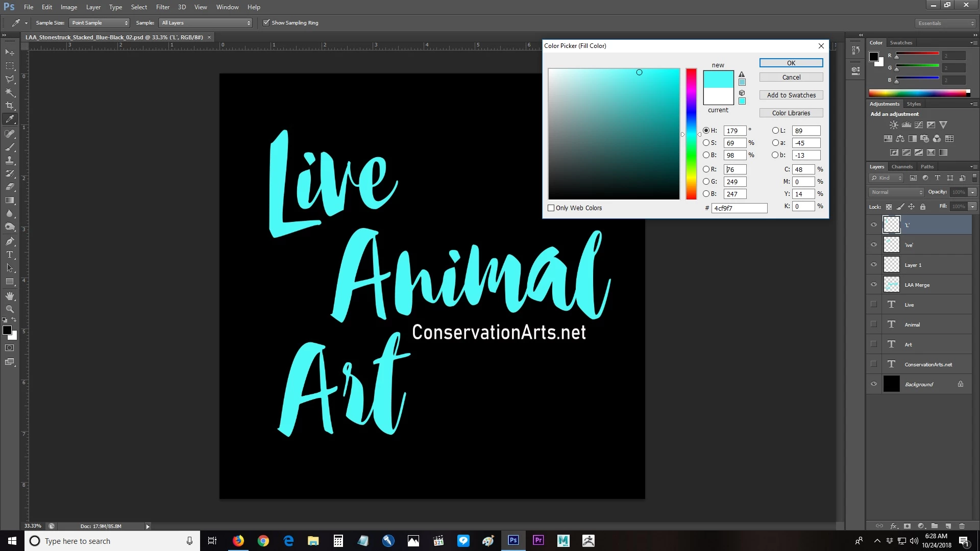Enable Only Web Colors checkbox
This screenshot has height=551, width=980.
[551, 208]
